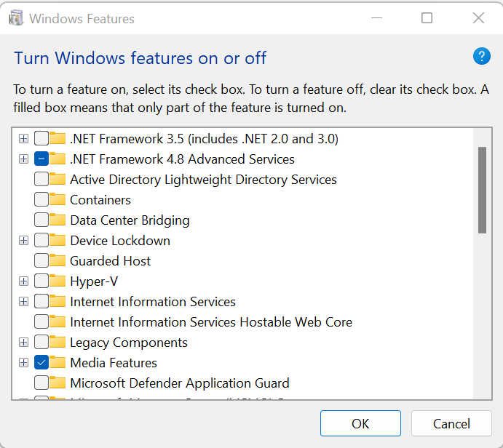Image resolution: width=503 pixels, height=448 pixels.
Task: Open the blue help question mark icon
Action: [x=481, y=57]
